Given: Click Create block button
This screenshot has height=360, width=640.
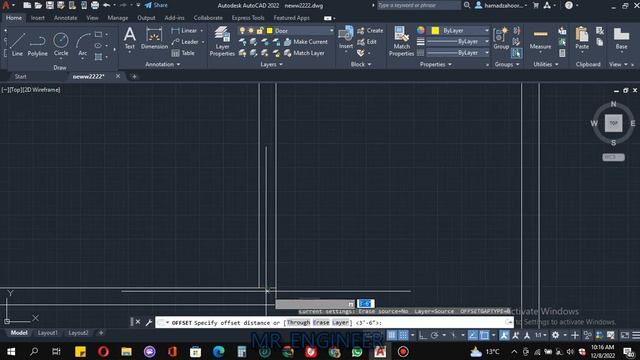Looking at the screenshot, I should coord(370,31).
